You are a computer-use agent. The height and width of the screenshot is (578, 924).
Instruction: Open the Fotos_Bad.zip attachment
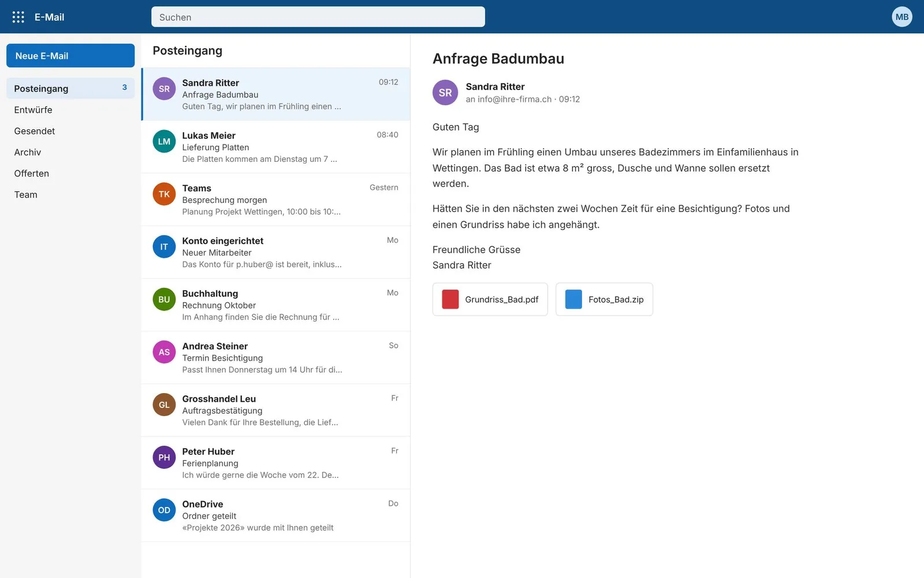tap(604, 299)
